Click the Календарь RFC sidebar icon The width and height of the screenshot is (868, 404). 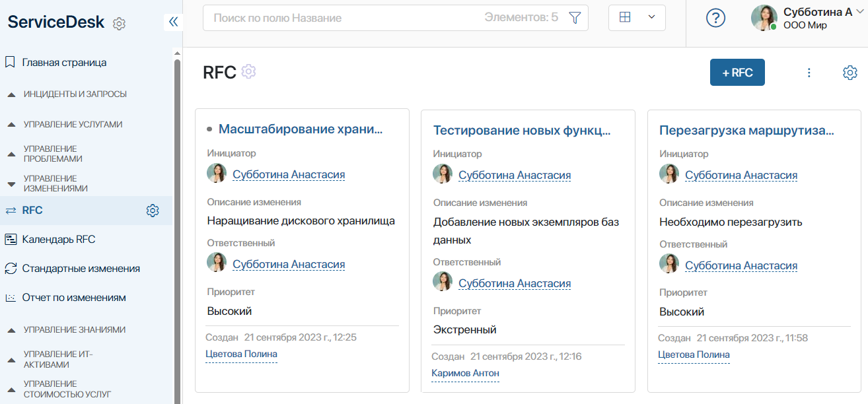pyautogui.click(x=11, y=240)
